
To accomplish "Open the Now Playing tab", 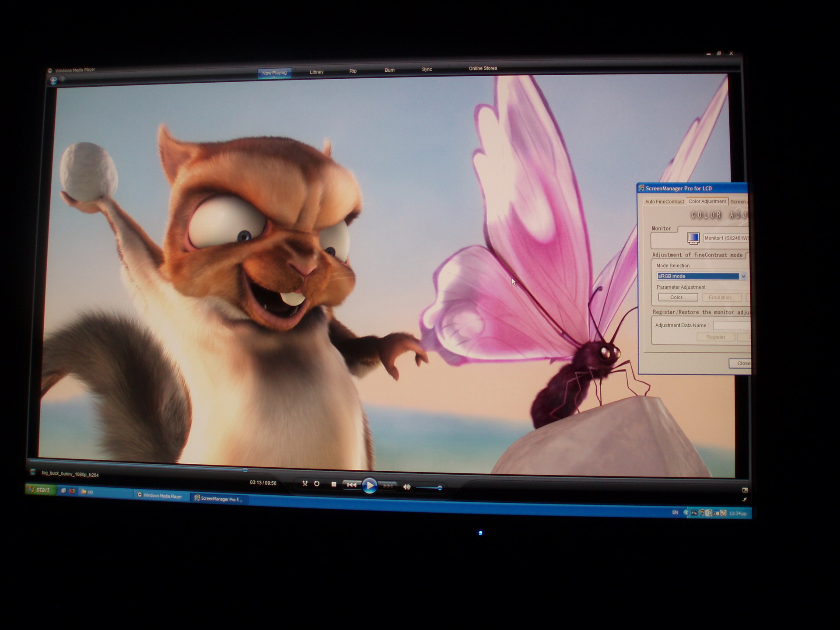I will point(274,73).
